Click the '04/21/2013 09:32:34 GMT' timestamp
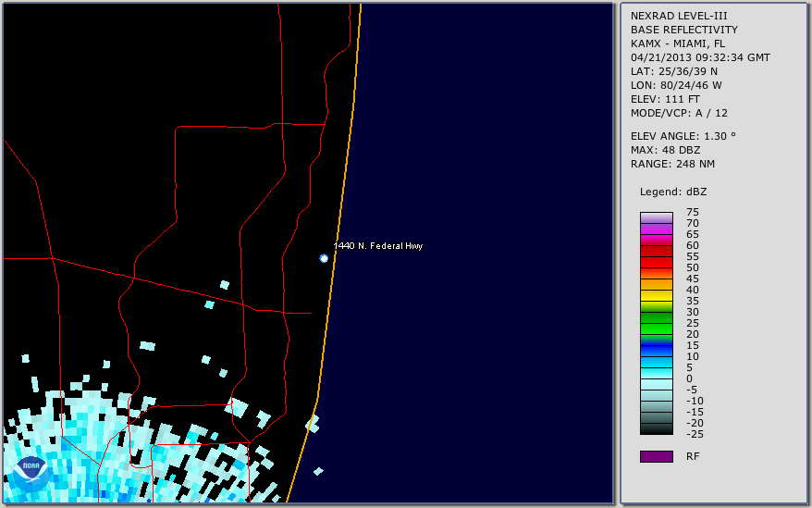The image size is (812, 508). point(700,57)
